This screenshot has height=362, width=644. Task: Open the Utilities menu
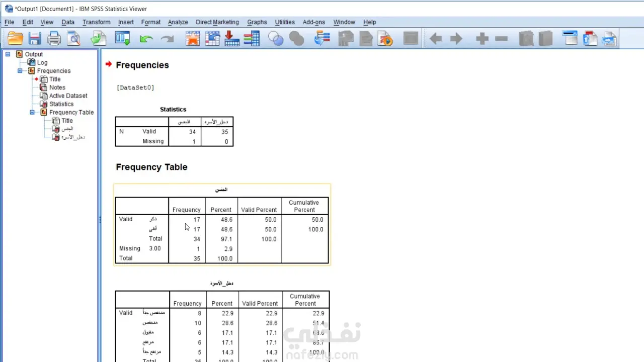(285, 22)
